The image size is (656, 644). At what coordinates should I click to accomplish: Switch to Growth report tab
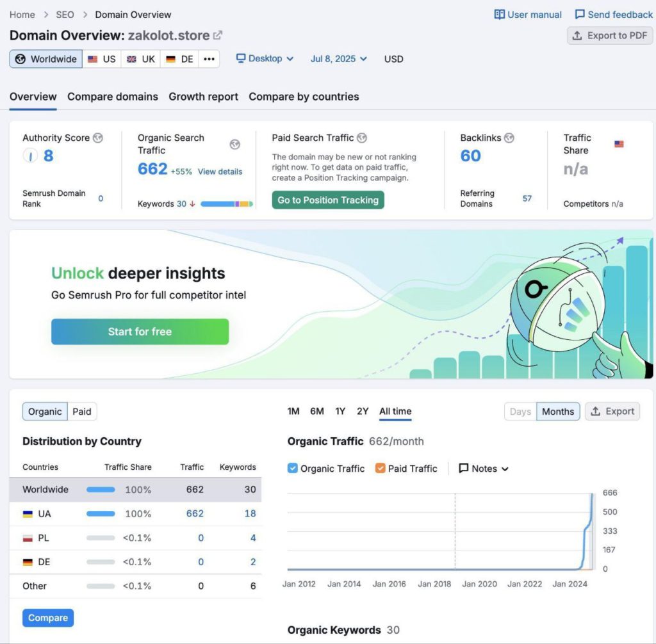203,97
